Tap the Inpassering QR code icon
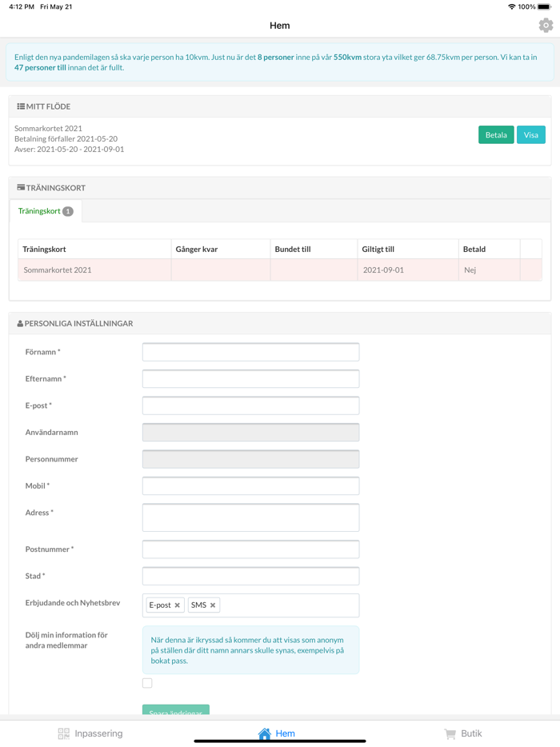This screenshot has width=560, height=747. (x=64, y=733)
